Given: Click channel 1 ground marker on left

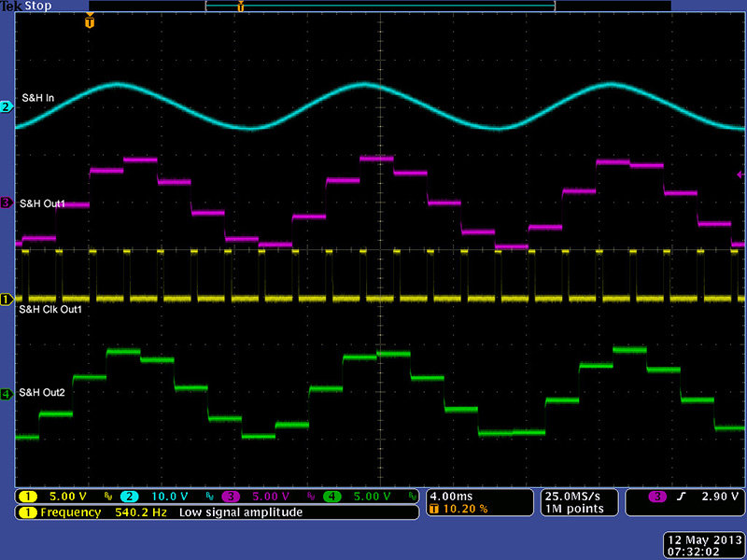Looking at the screenshot, I should [6, 300].
